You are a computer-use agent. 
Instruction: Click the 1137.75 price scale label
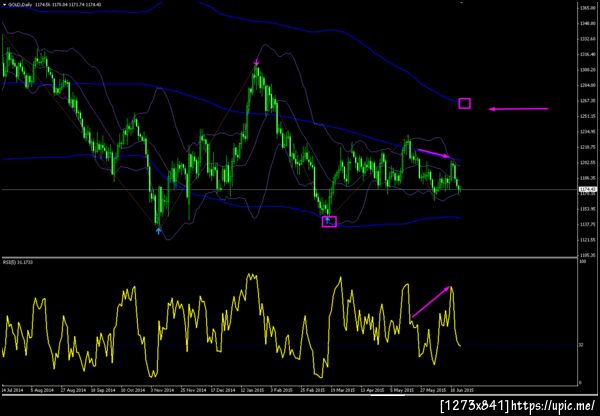(x=587, y=225)
